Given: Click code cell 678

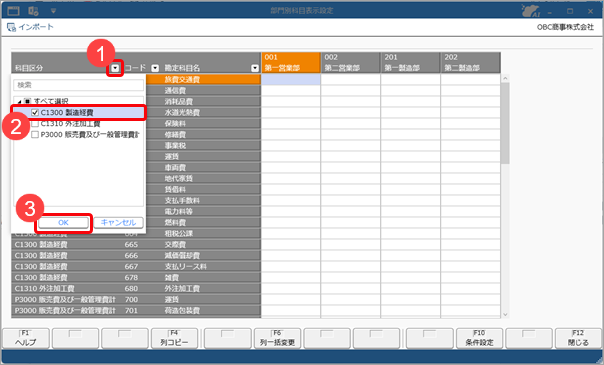Looking at the screenshot, I should (131, 278).
